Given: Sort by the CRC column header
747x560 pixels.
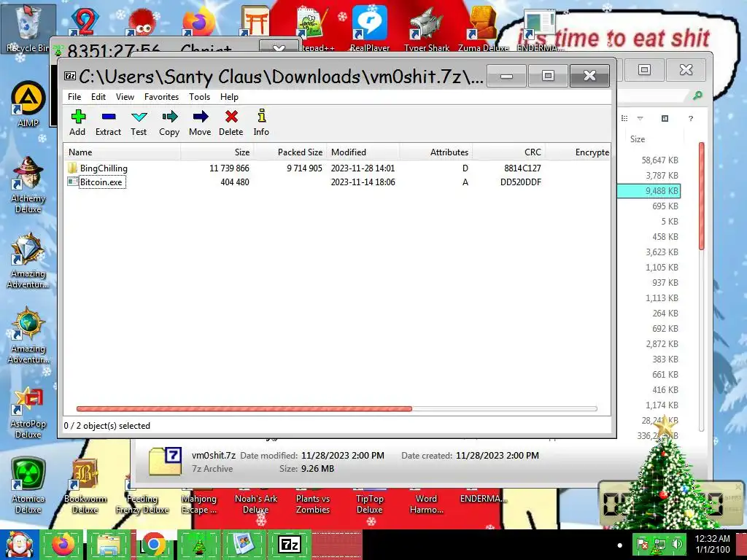Looking at the screenshot, I should click(508, 152).
